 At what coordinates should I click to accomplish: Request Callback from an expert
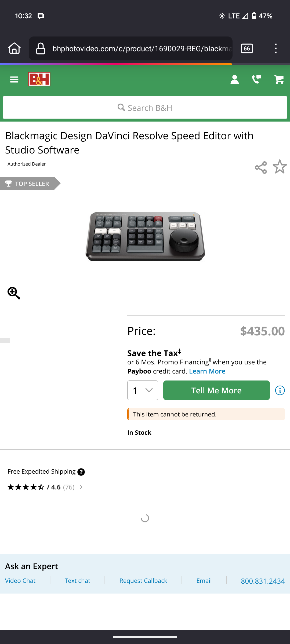pos(143,580)
